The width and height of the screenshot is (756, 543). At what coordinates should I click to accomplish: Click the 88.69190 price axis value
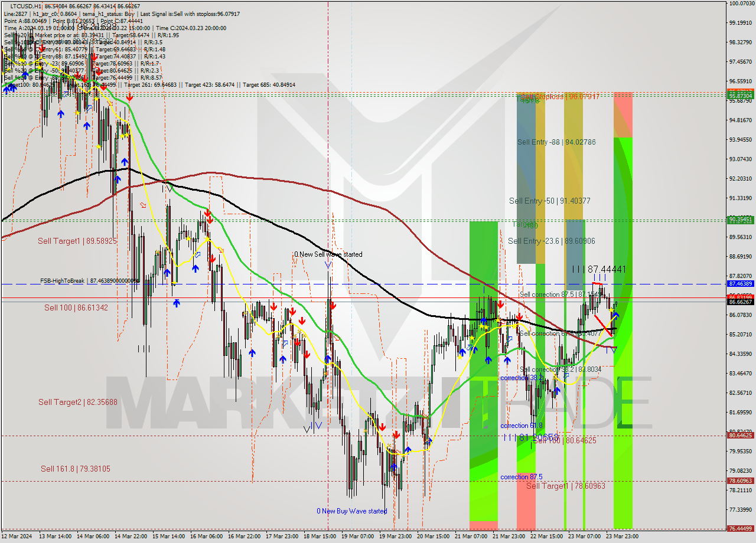741,257
